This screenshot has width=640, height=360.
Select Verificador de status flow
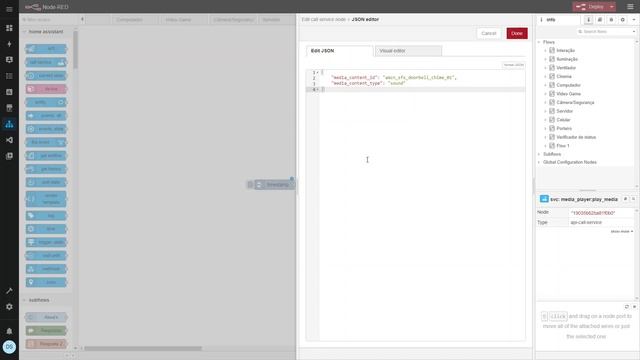tap(576, 137)
